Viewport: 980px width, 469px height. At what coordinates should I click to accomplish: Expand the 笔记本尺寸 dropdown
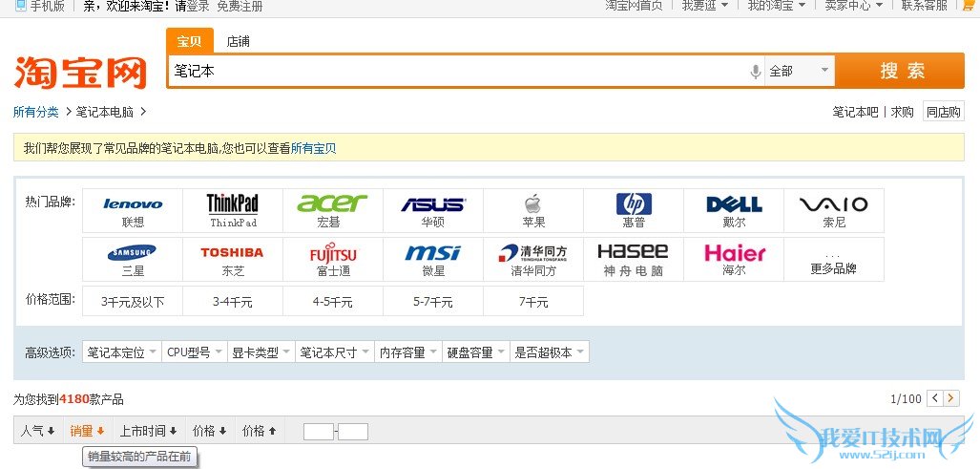tap(335, 352)
